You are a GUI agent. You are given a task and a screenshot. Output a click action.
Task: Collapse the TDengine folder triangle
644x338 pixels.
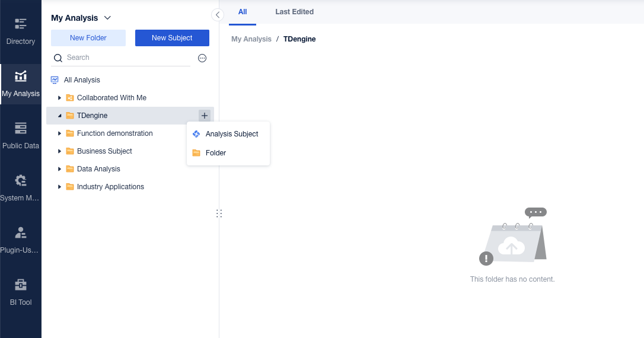(x=59, y=116)
